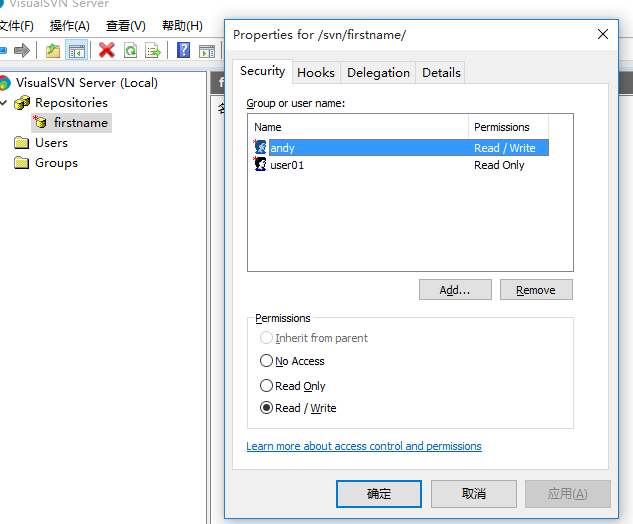The height and width of the screenshot is (524, 633).
Task: Click the Repositories boxes icon
Action: coord(22,103)
